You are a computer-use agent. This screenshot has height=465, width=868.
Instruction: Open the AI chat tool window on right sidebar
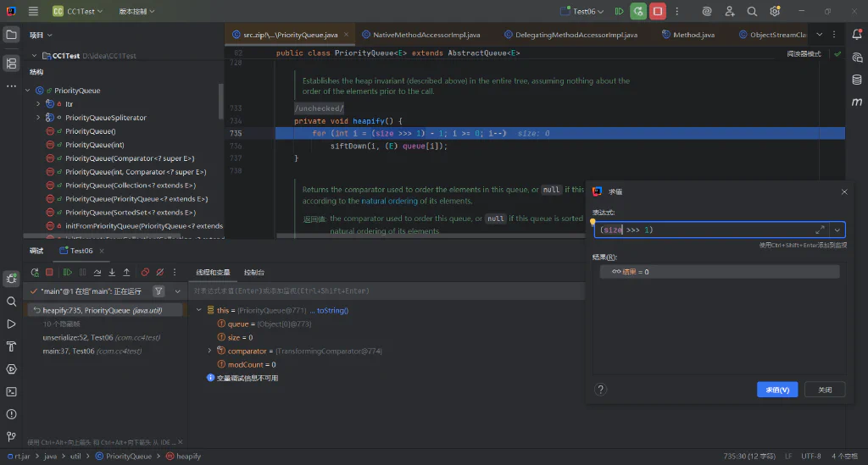[857, 58]
